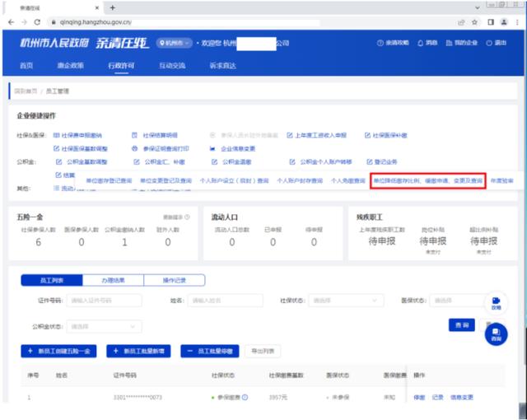
Task: Click the address bar URL qinqing.hangzhou.gov.cn
Action: [x=96, y=22]
